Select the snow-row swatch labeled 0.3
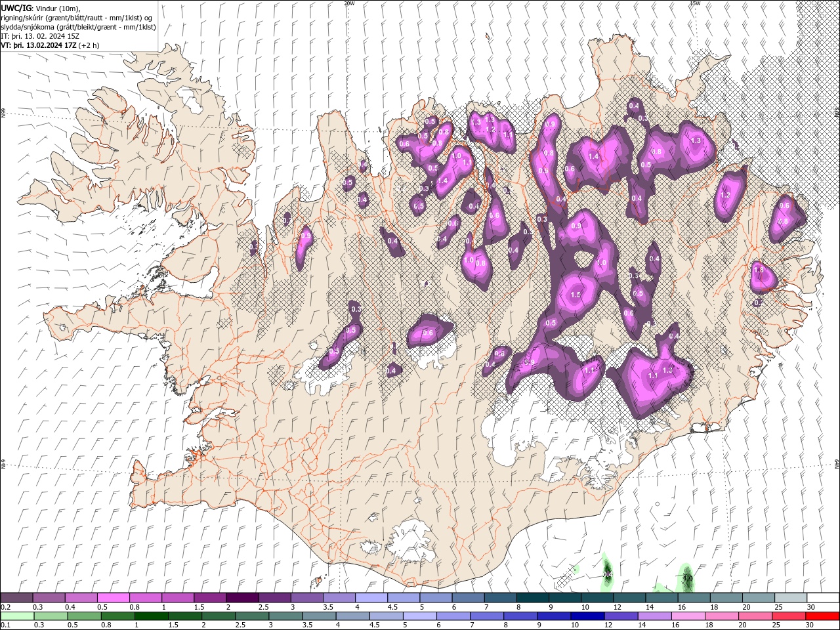The image size is (840, 630). coord(49,597)
